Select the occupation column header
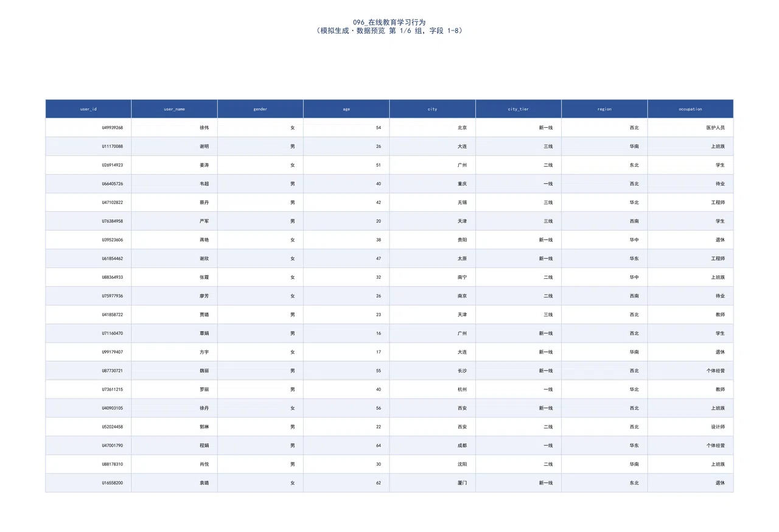 click(x=691, y=109)
